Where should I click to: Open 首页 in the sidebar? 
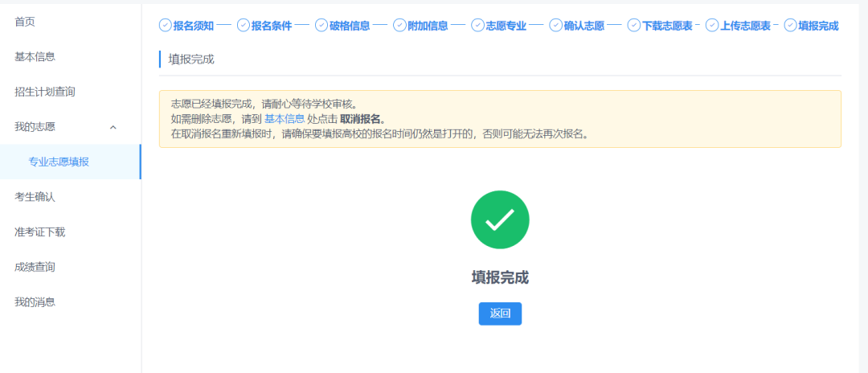[x=25, y=23]
